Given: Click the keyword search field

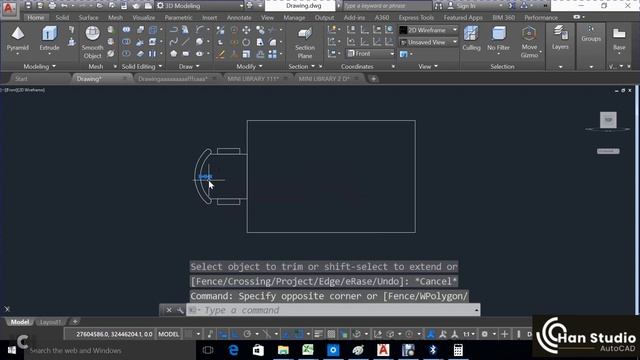Looking at the screenshot, I should click(x=386, y=6).
